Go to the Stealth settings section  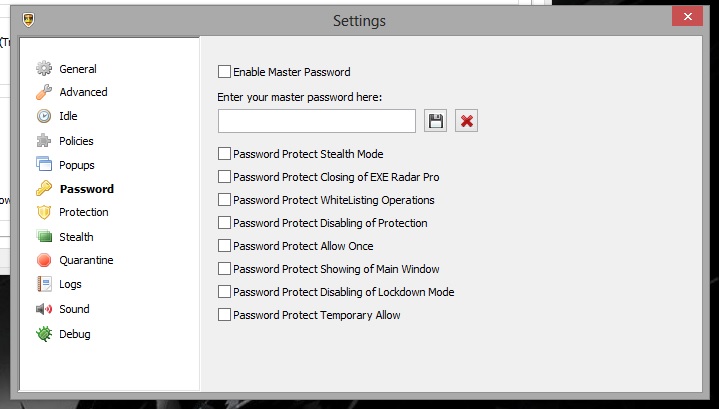coord(76,237)
